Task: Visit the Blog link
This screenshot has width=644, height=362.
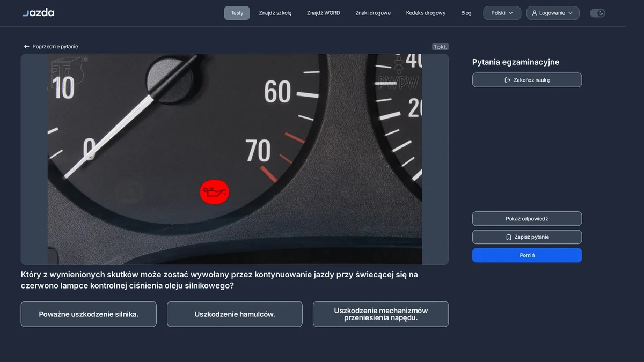Action: (x=466, y=13)
